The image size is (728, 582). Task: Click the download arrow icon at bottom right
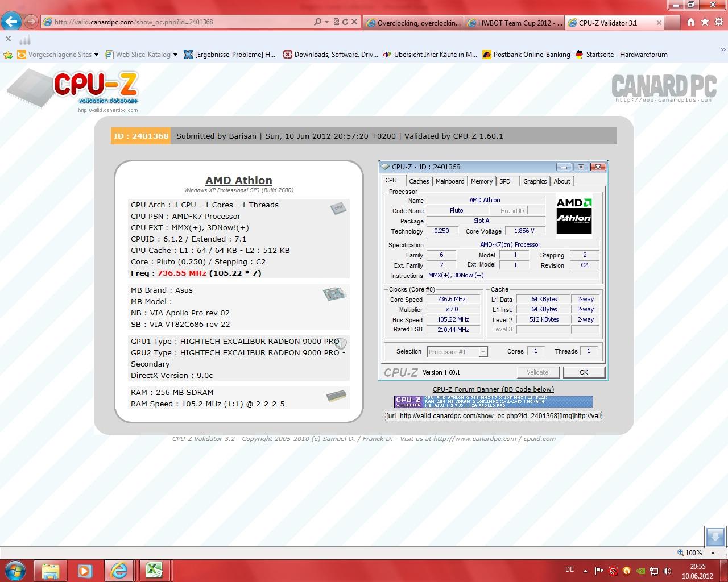(715, 537)
